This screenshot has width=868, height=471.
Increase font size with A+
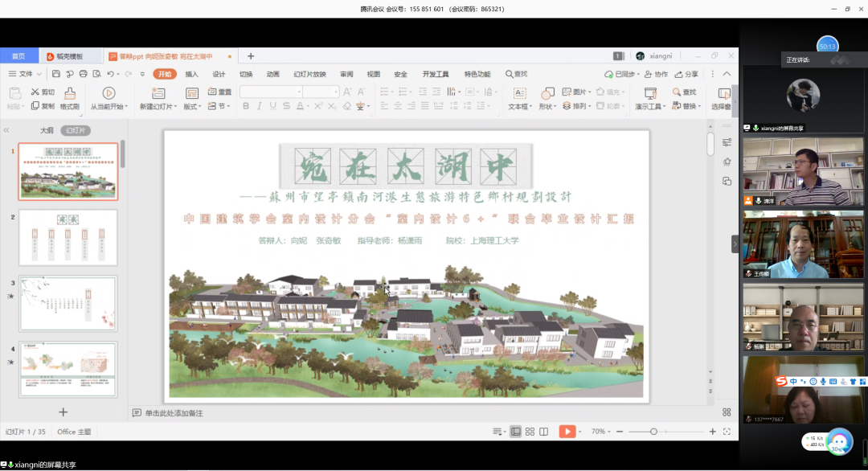[347, 92]
